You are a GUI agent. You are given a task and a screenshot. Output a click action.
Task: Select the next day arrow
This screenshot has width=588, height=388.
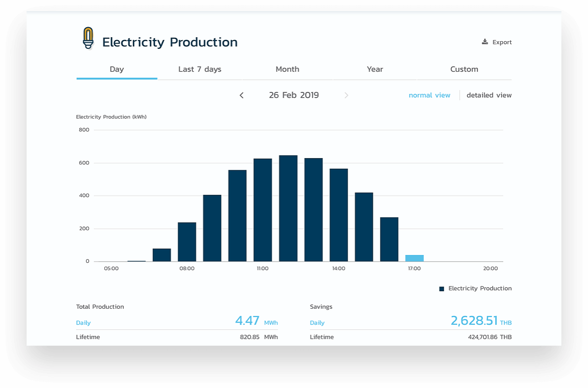click(346, 95)
